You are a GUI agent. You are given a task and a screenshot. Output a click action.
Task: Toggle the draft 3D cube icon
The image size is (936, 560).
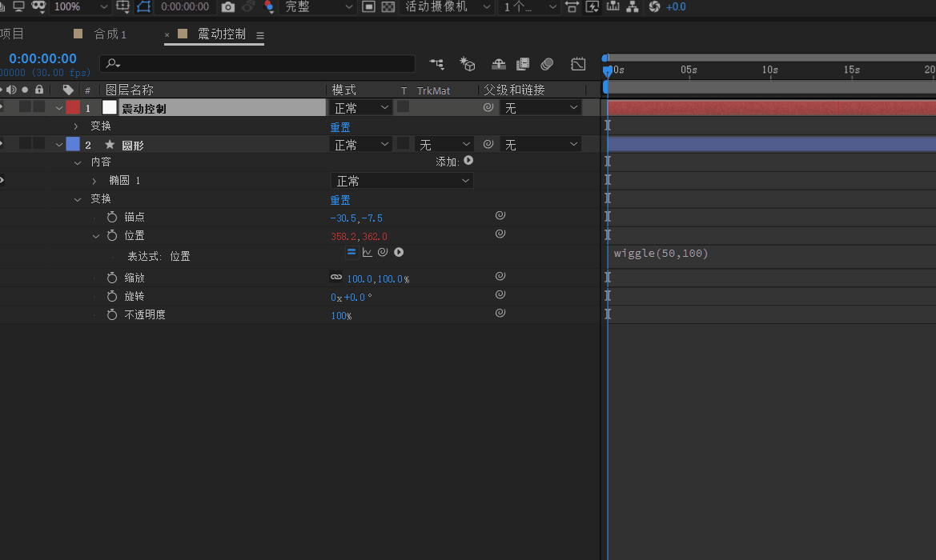pos(468,64)
